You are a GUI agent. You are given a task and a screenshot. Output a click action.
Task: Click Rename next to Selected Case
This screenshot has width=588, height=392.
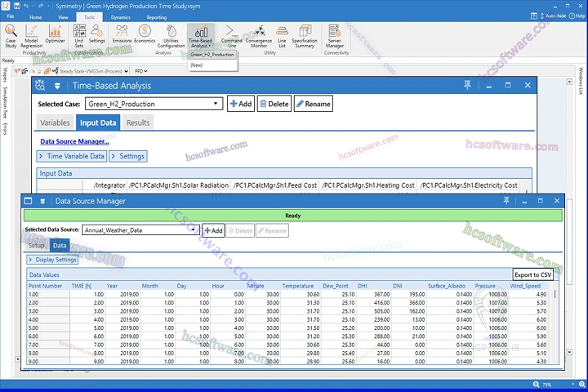[314, 104]
